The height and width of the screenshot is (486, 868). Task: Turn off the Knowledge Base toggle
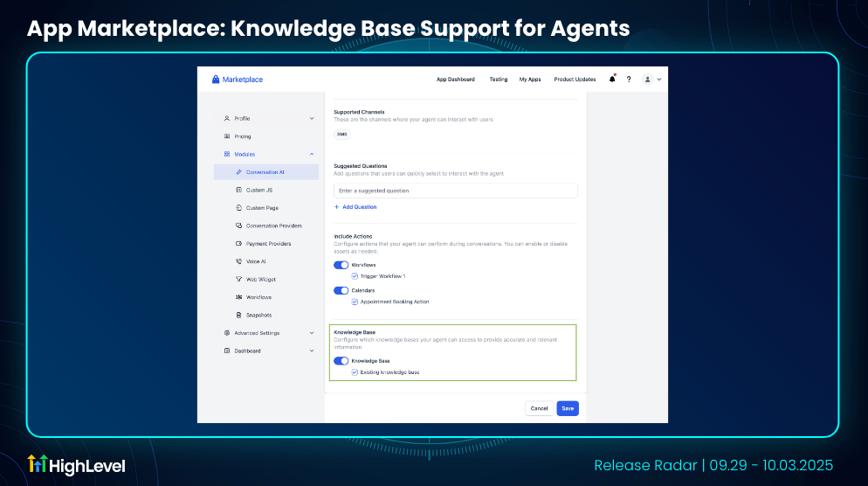point(341,361)
